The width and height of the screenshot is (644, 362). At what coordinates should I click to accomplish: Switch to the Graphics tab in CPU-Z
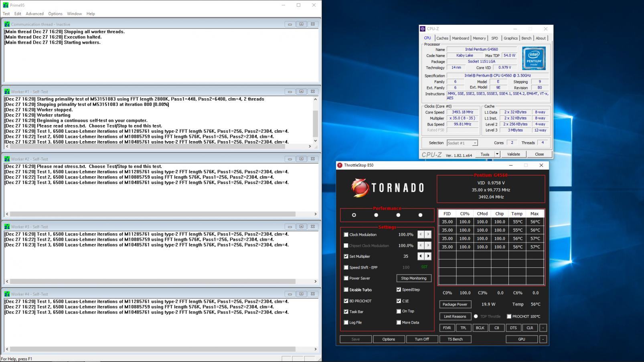pyautogui.click(x=510, y=38)
